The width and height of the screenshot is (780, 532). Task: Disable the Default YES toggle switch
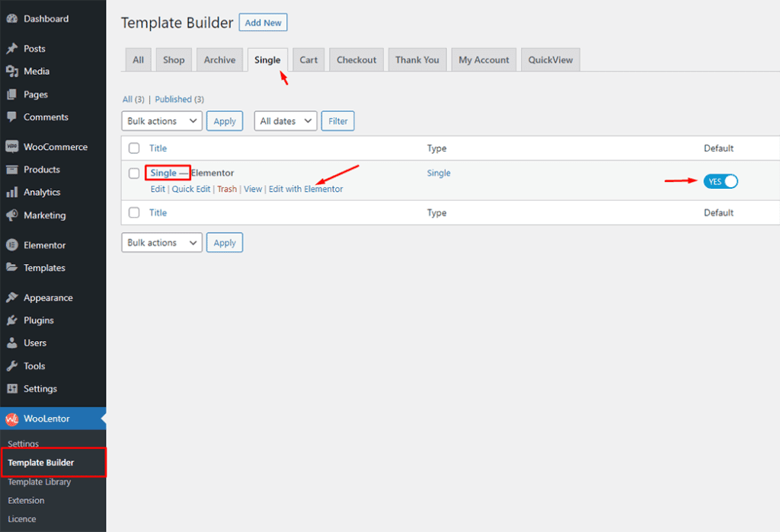tap(721, 181)
